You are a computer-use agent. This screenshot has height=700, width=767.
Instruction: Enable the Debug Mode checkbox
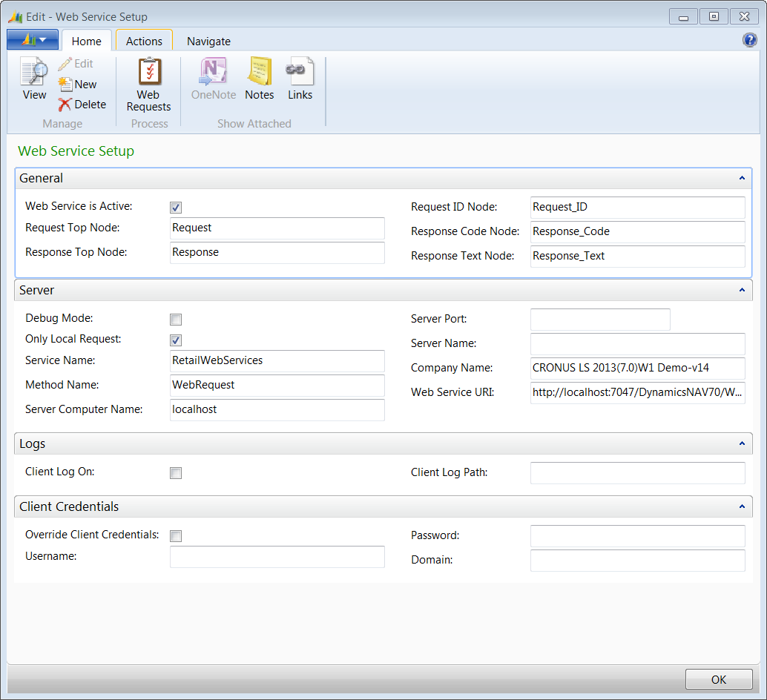coord(176,320)
